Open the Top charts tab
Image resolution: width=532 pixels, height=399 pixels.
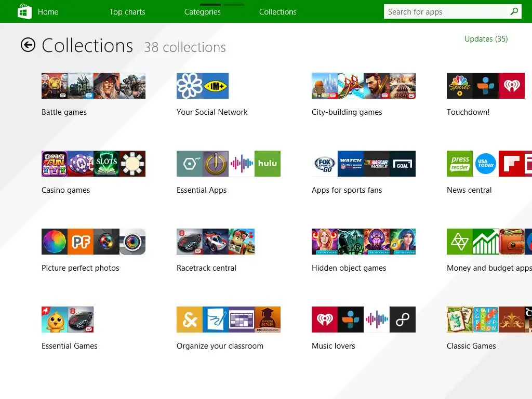click(127, 12)
